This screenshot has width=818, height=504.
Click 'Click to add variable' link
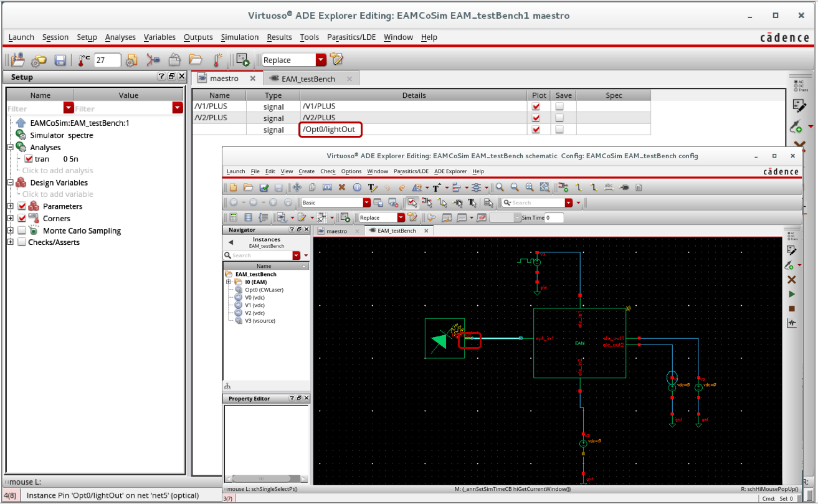[57, 194]
